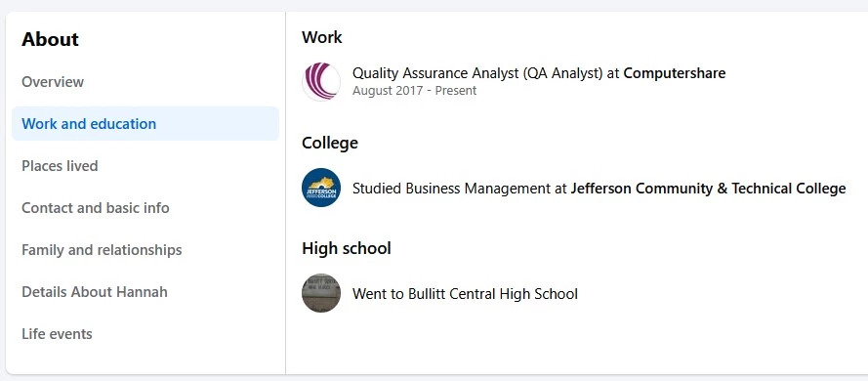Open Life events section
Screen dimensions: 868x381
click(57, 334)
